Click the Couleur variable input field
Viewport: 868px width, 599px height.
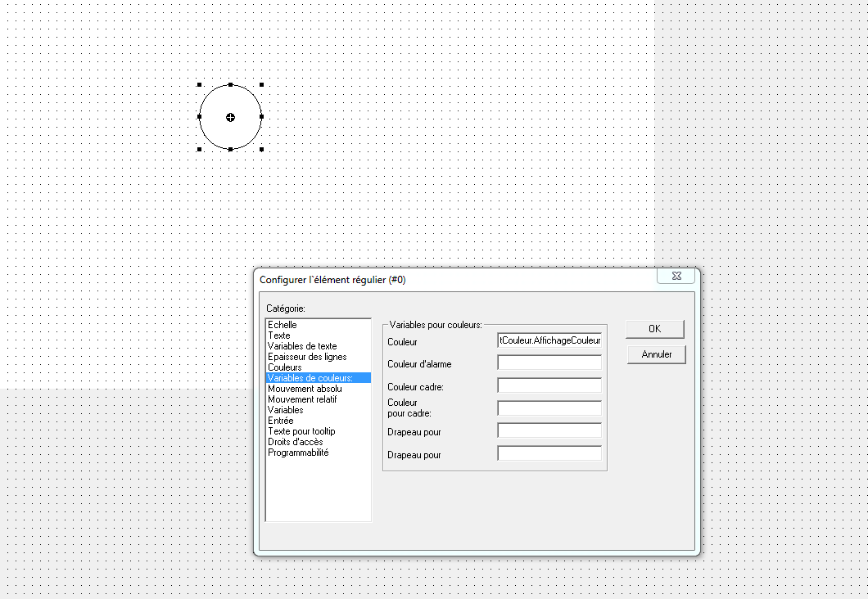(549, 340)
